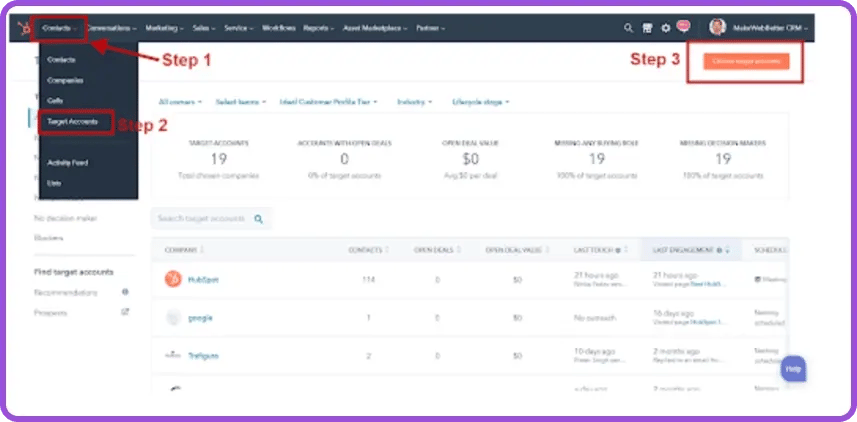Click the Prospects external link icon
The image size is (857, 422).
pos(125,312)
